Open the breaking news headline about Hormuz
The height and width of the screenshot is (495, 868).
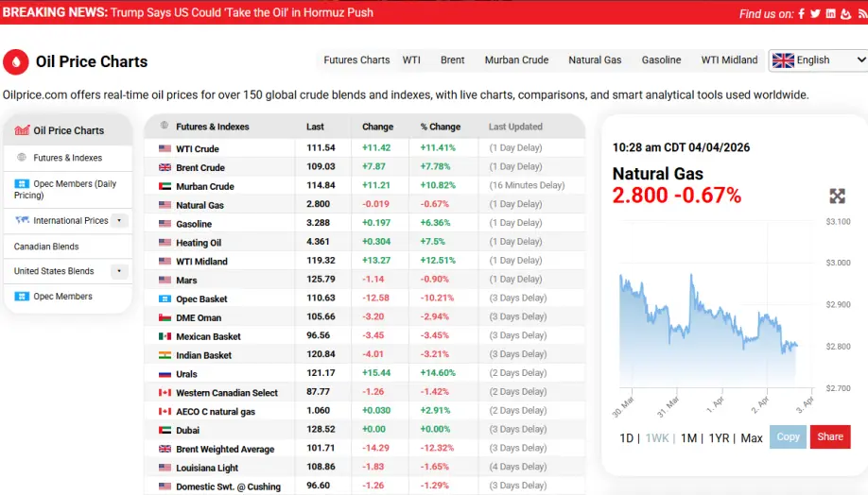coord(241,13)
